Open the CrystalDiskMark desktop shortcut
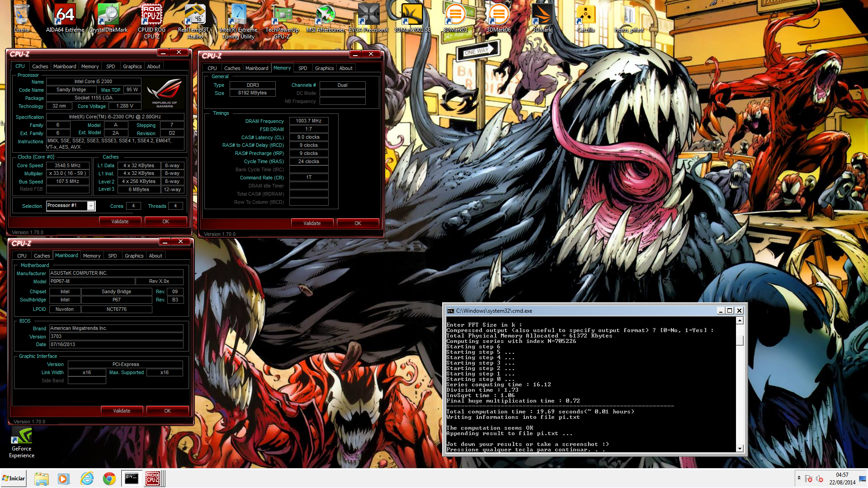868x488 pixels. click(x=108, y=18)
